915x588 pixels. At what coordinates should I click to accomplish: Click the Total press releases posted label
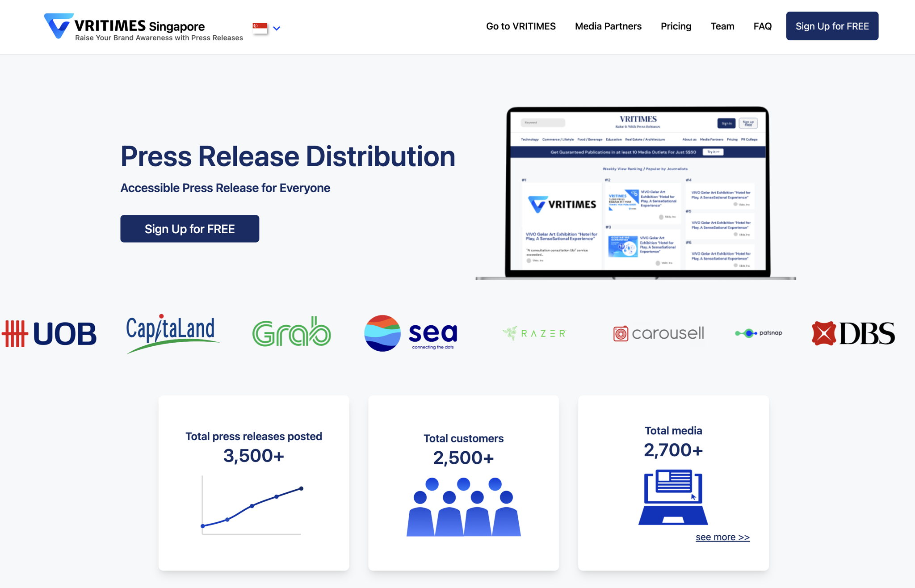pos(254,437)
